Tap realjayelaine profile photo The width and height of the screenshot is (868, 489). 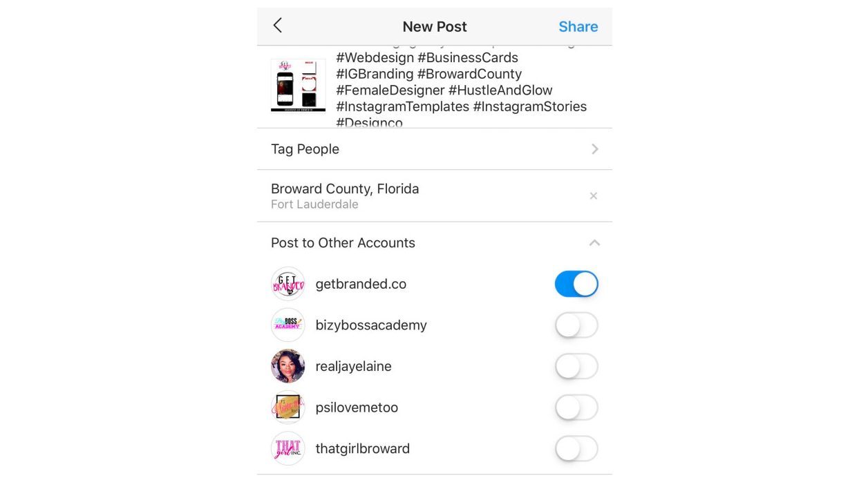(x=288, y=366)
